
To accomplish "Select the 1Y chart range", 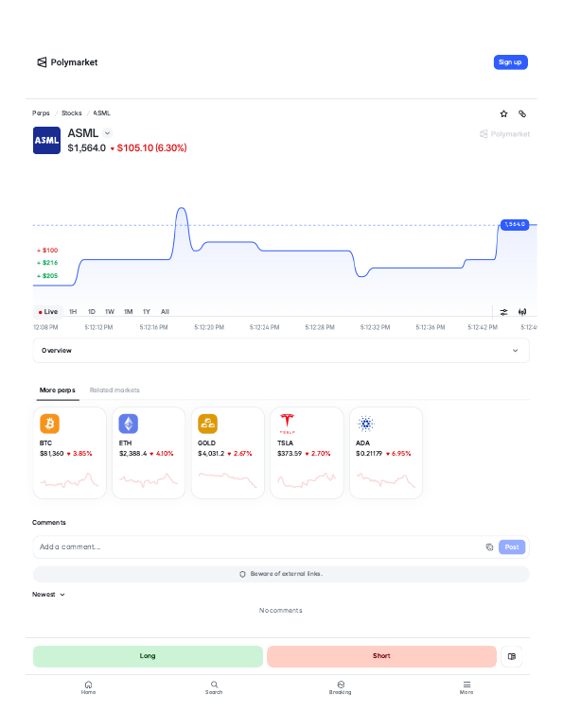I will point(147,312).
